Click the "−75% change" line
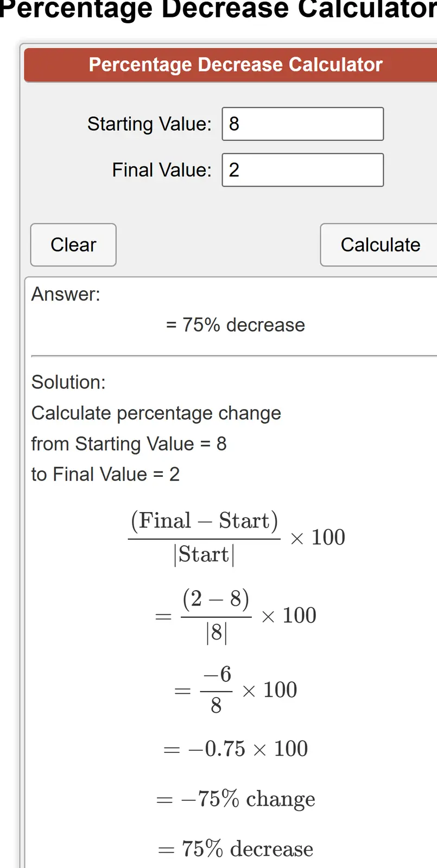Screen dimensions: 437x868 pyautogui.click(x=236, y=799)
